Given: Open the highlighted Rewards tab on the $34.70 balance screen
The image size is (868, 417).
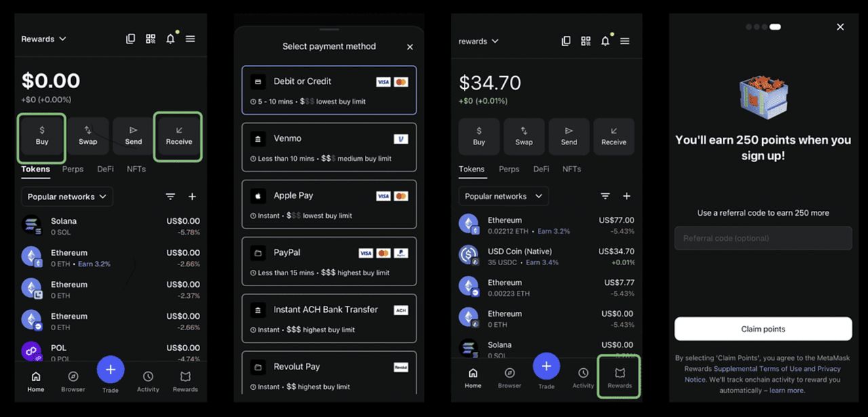Looking at the screenshot, I should click(620, 377).
